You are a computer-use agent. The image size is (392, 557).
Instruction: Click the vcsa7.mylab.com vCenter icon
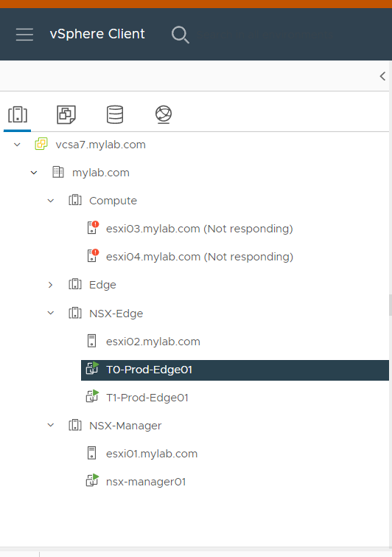click(41, 144)
